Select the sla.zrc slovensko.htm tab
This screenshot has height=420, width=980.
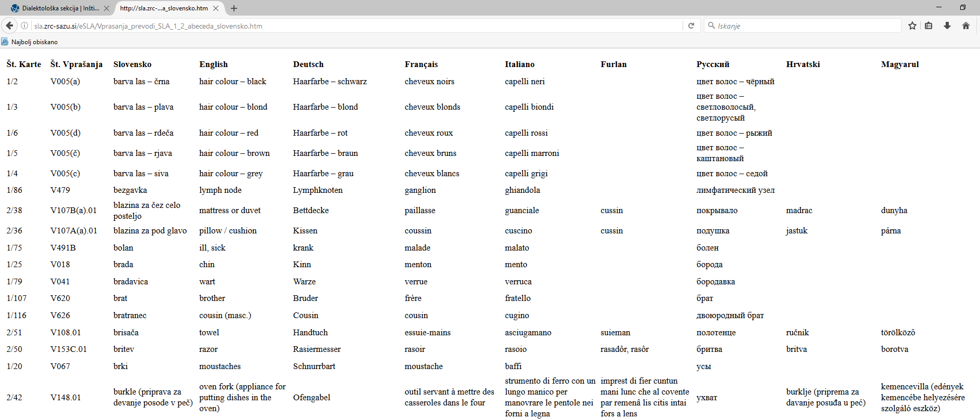point(165,8)
